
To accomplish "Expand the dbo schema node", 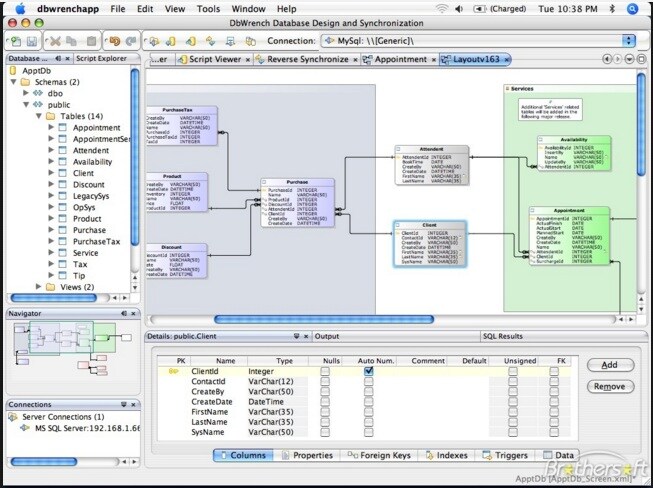I will [x=26, y=93].
